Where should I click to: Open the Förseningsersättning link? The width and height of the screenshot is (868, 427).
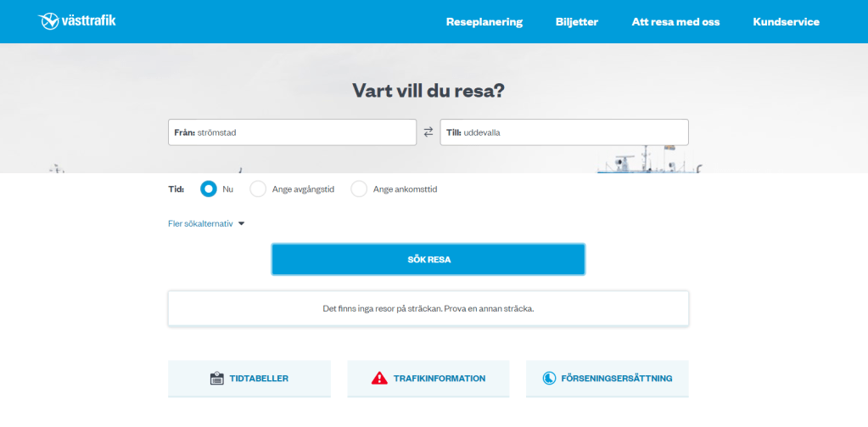(616, 379)
